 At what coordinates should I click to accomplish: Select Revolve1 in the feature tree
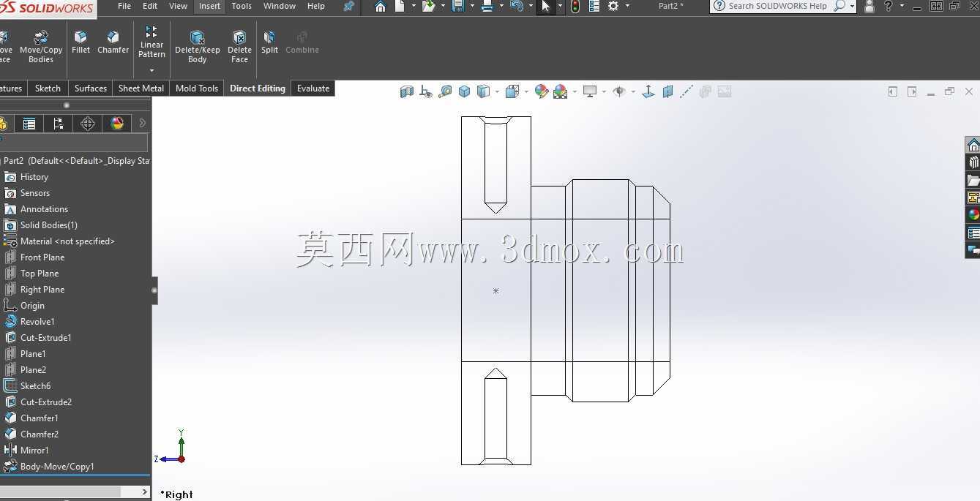click(x=37, y=322)
